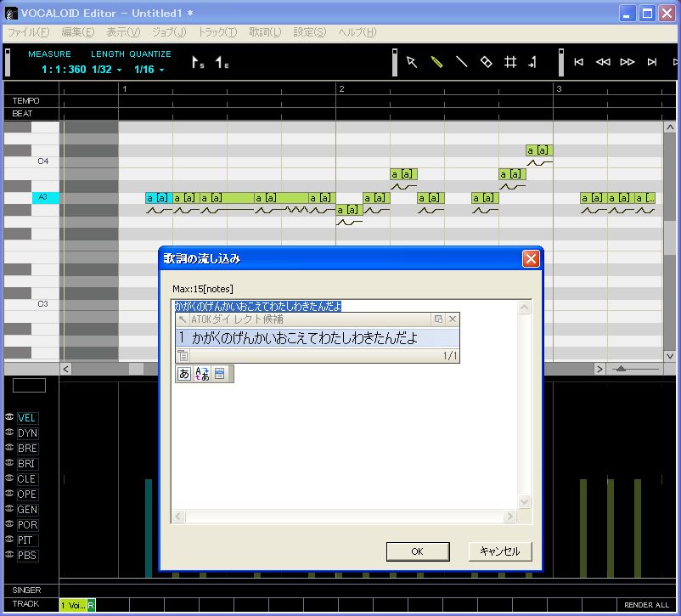Click the rewind button
The width and height of the screenshot is (681, 616).
pos(603,62)
